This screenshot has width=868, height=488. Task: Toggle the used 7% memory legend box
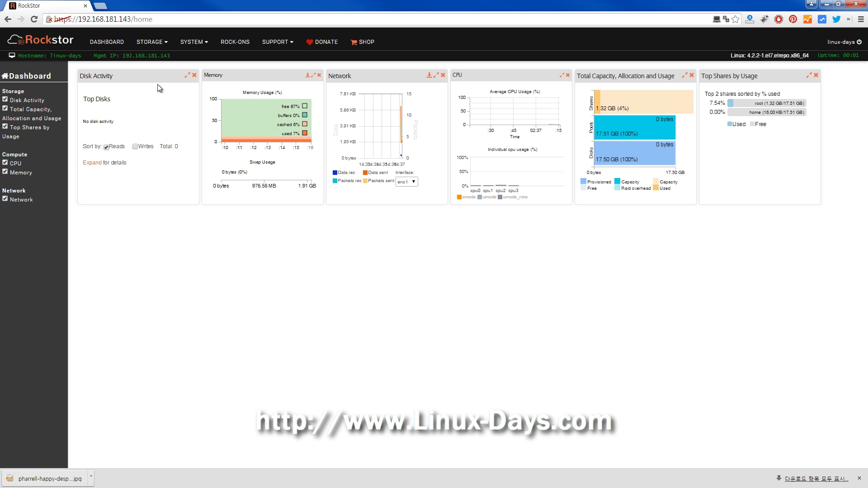305,133
